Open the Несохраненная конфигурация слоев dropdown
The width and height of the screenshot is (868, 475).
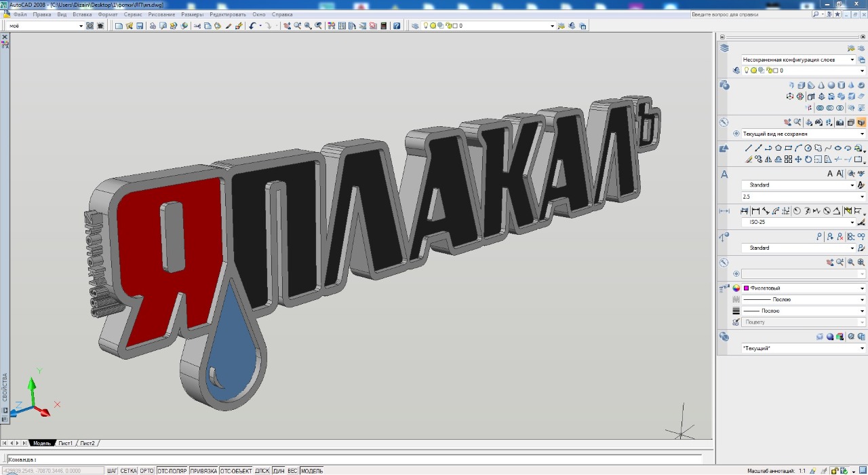[799, 60]
